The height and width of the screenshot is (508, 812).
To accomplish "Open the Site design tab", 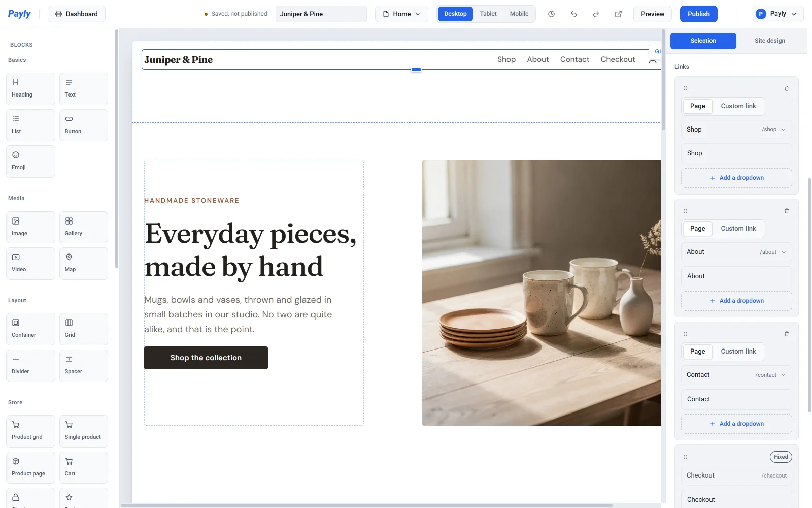I will click(769, 41).
